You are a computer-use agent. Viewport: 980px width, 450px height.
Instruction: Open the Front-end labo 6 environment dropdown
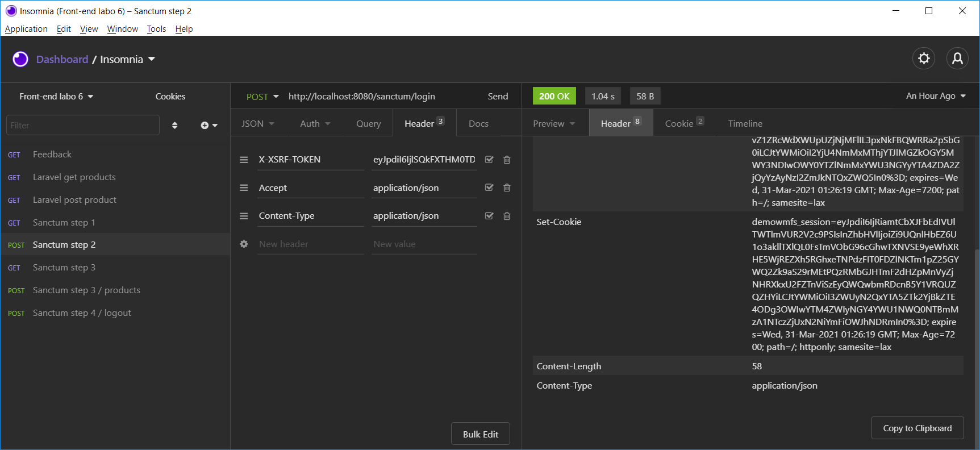[56, 97]
